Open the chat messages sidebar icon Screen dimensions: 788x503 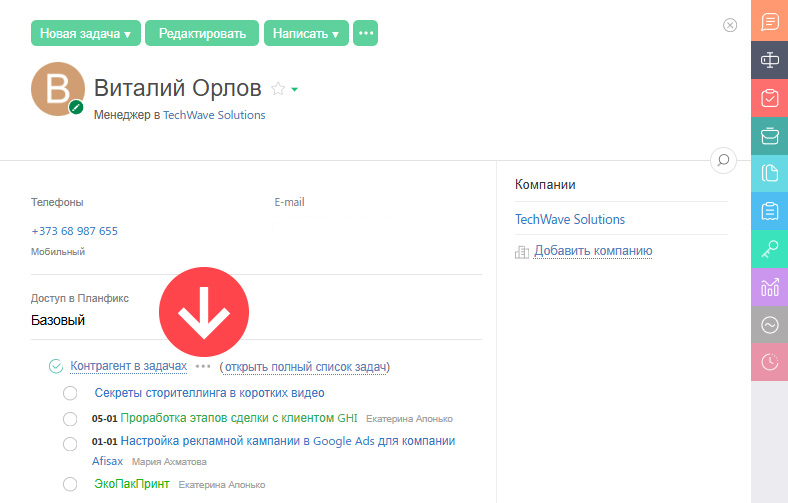point(769,21)
